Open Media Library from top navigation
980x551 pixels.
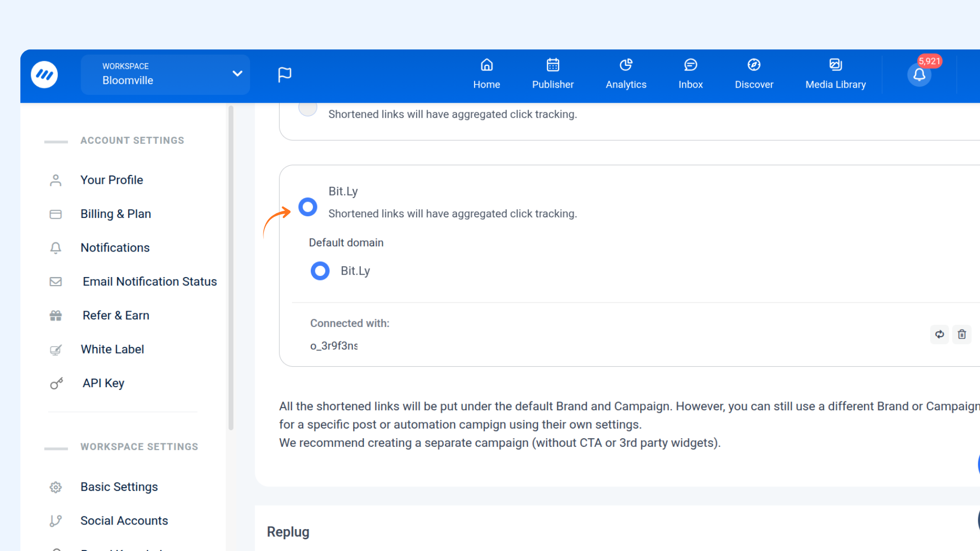836,74
